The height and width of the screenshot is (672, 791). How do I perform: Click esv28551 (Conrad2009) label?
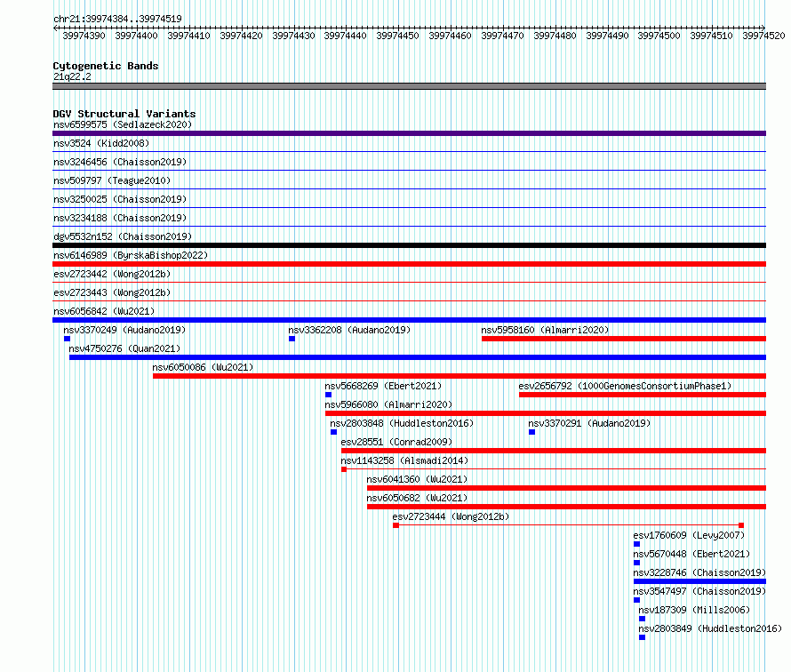tap(396, 442)
